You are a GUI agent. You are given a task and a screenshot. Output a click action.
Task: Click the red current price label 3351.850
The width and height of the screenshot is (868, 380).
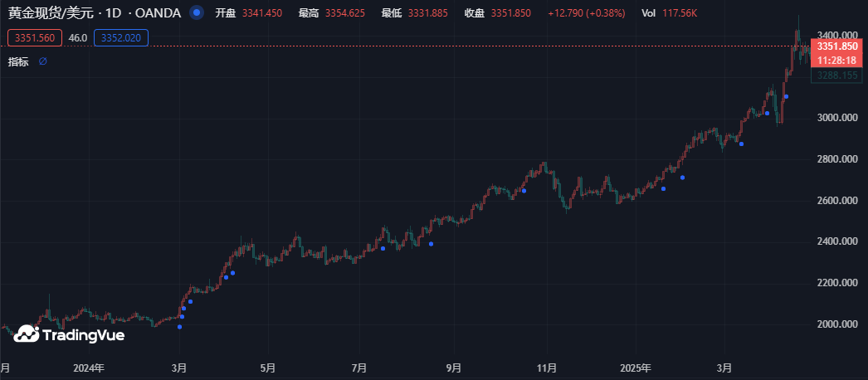pos(836,47)
